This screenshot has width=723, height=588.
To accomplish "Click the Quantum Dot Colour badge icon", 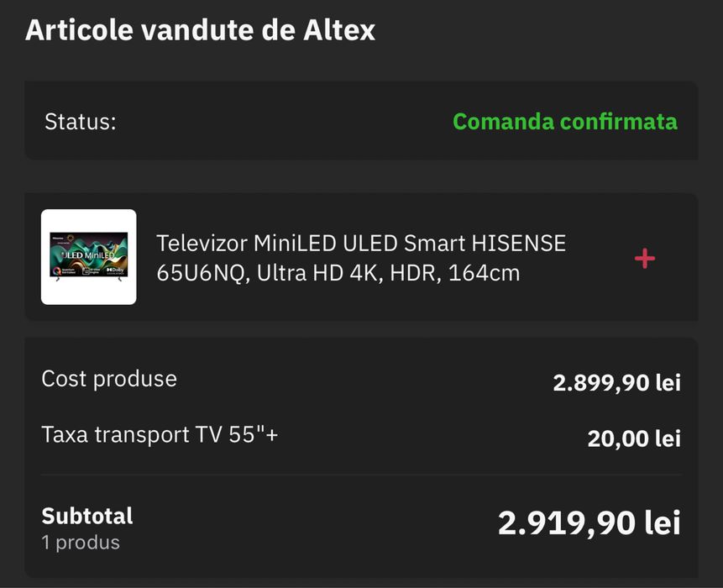I will point(57,270).
